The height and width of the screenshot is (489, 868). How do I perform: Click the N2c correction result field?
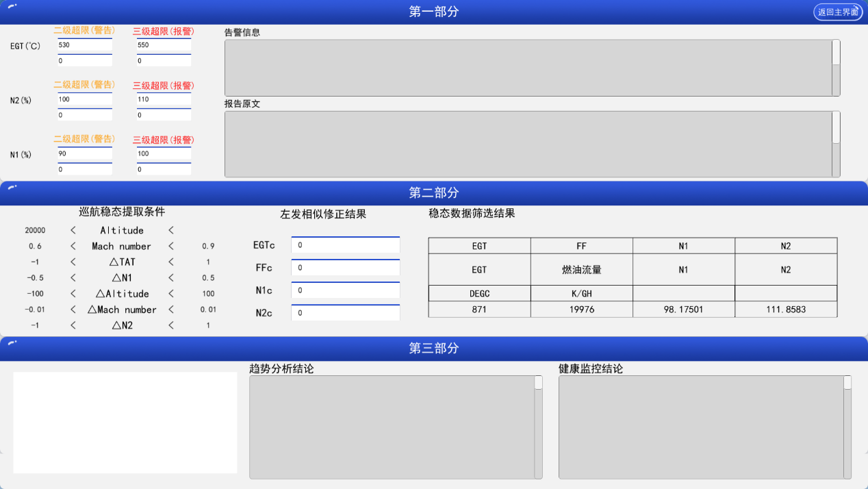pos(345,313)
